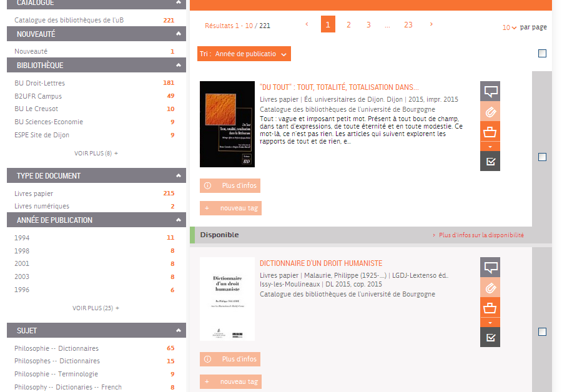562x392 pixels.
Task: Click the comment icon on "Du tout" result
Action: click(490, 91)
